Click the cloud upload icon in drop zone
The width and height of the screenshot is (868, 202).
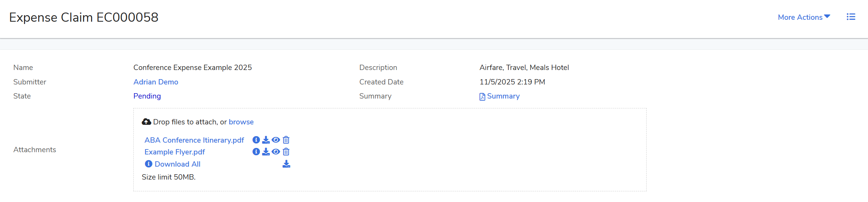(146, 122)
